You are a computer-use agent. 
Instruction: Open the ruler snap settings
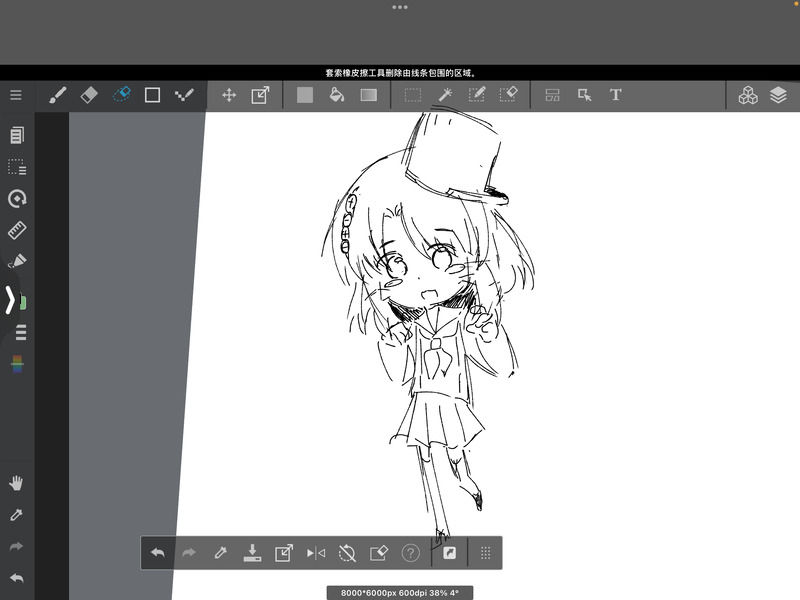click(x=17, y=230)
